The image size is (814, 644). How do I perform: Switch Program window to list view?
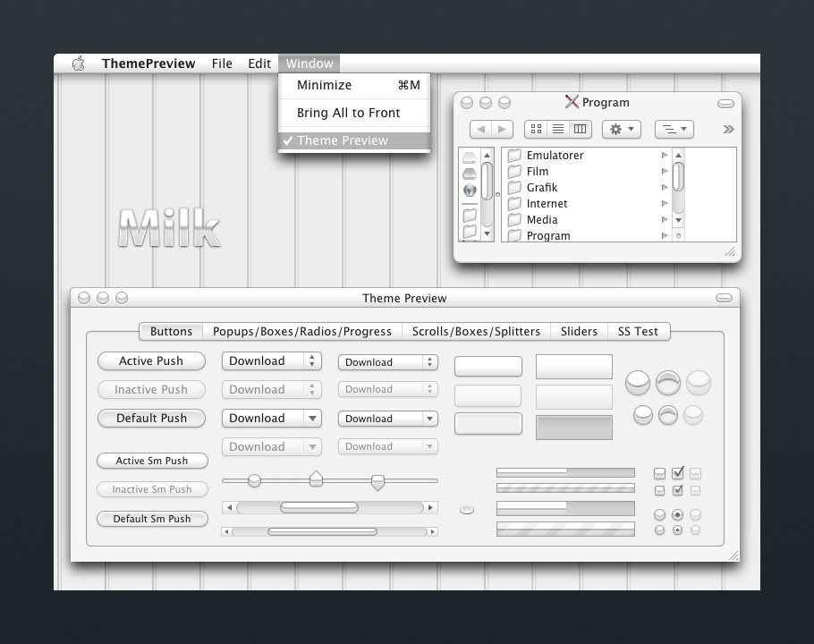pos(558,129)
